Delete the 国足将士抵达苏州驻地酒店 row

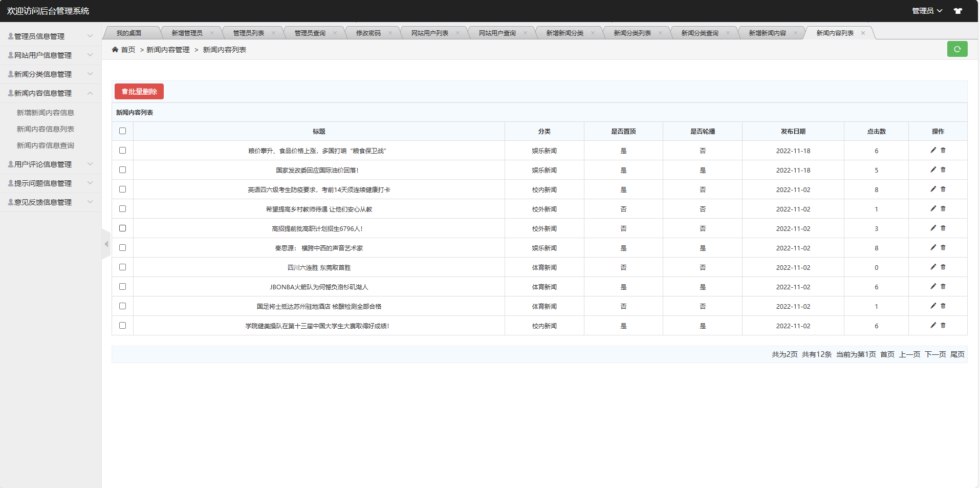point(943,306)
